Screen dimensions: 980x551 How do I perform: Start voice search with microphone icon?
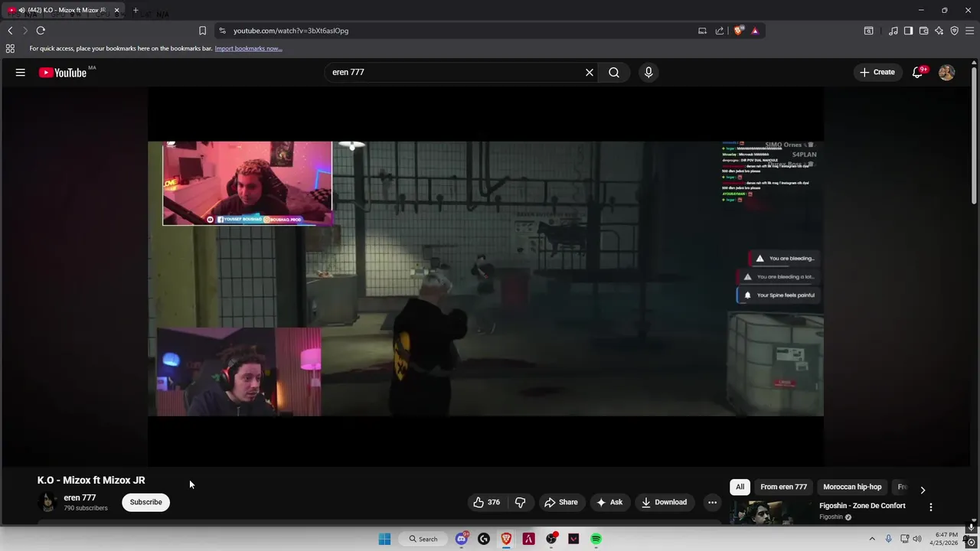tap(648, 72)
